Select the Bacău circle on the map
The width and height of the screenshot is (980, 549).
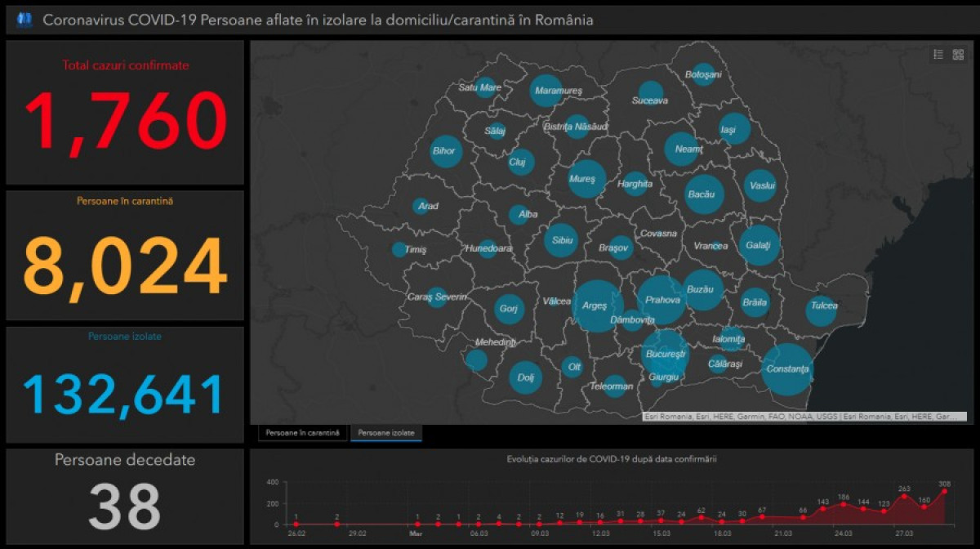coord(704,194)
